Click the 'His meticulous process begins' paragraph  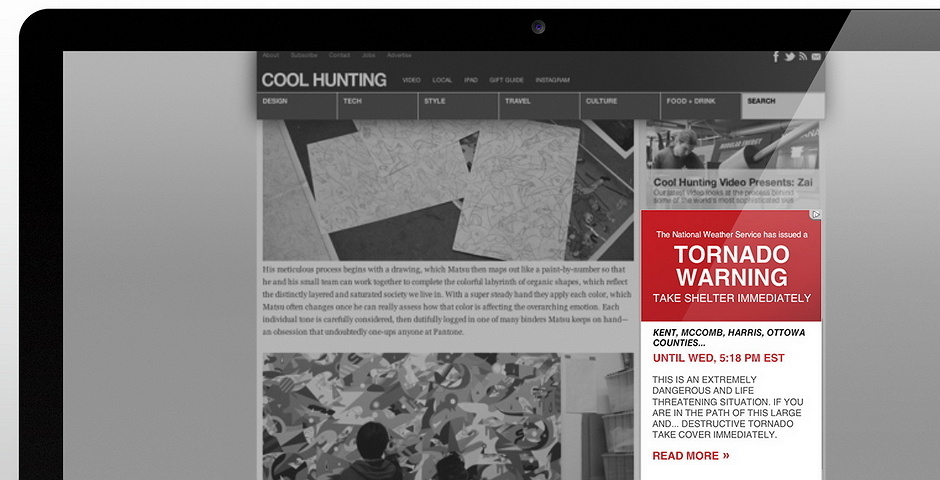tap(447, 301)
